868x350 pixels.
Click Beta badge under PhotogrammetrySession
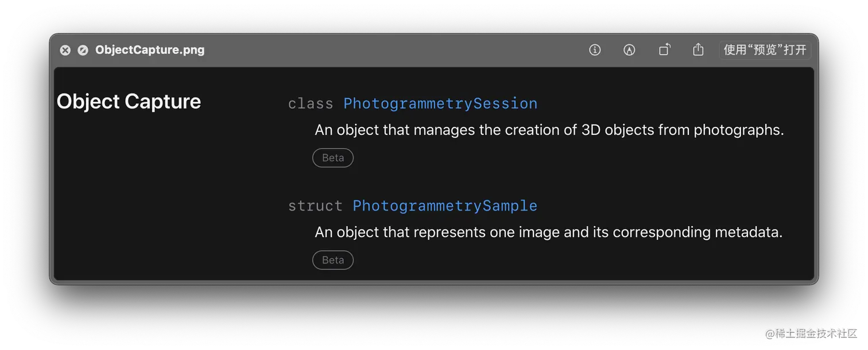[x=333, y=158]
